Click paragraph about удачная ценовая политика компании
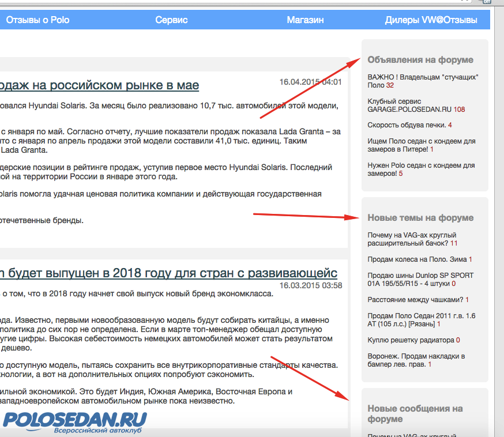This screenshot has height=437, width=504. click(161, 194)
